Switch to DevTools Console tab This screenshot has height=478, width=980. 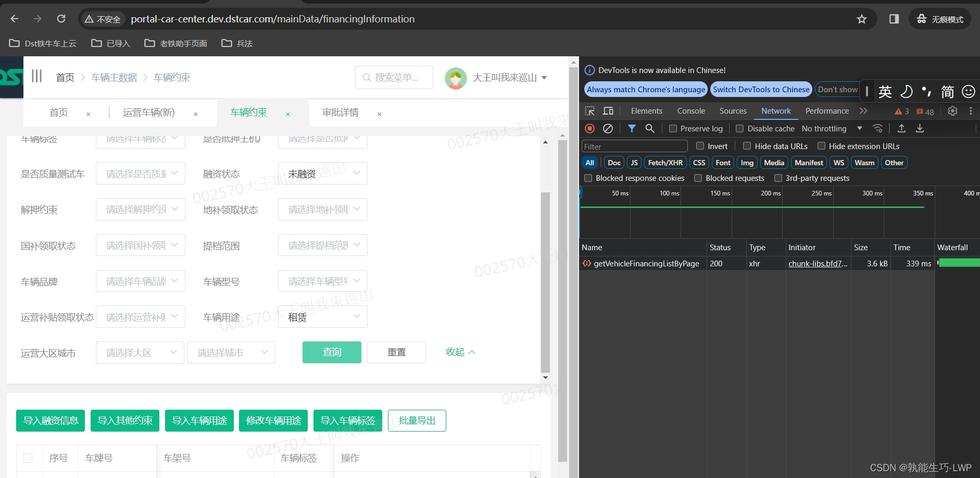pyautogui.click(x=691, y=111)
